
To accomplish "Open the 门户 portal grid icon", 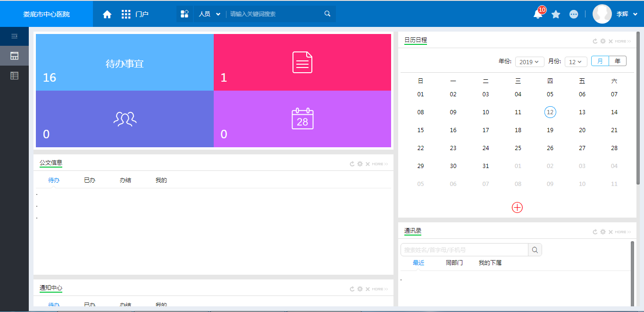I will (126, 14).
